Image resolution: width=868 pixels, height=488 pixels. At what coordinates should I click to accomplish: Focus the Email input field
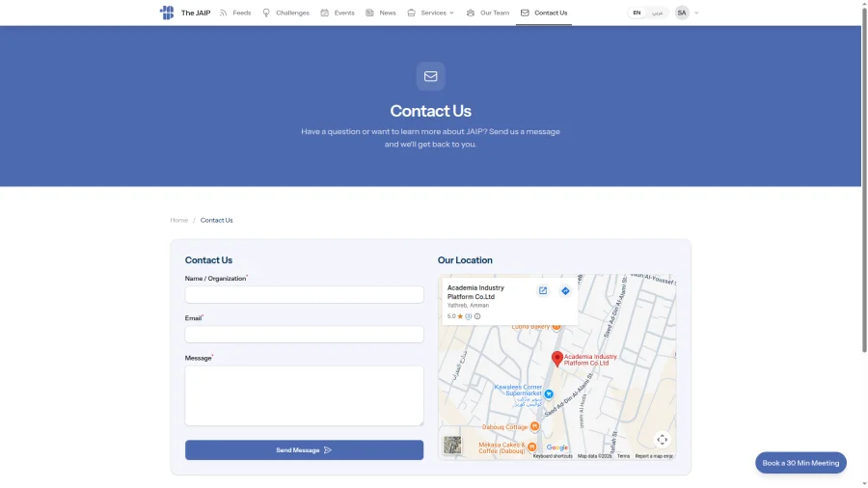coord(304,335)
